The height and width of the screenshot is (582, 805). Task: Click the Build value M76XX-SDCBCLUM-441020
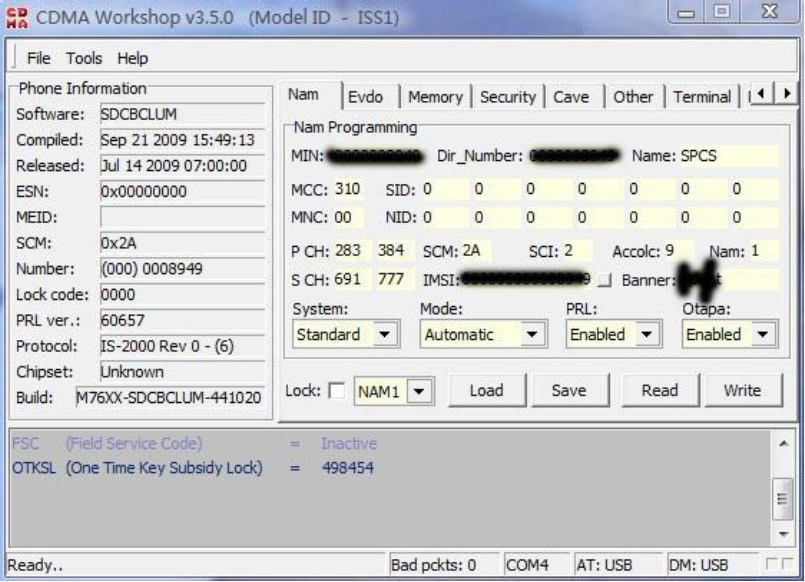[170, 398]
